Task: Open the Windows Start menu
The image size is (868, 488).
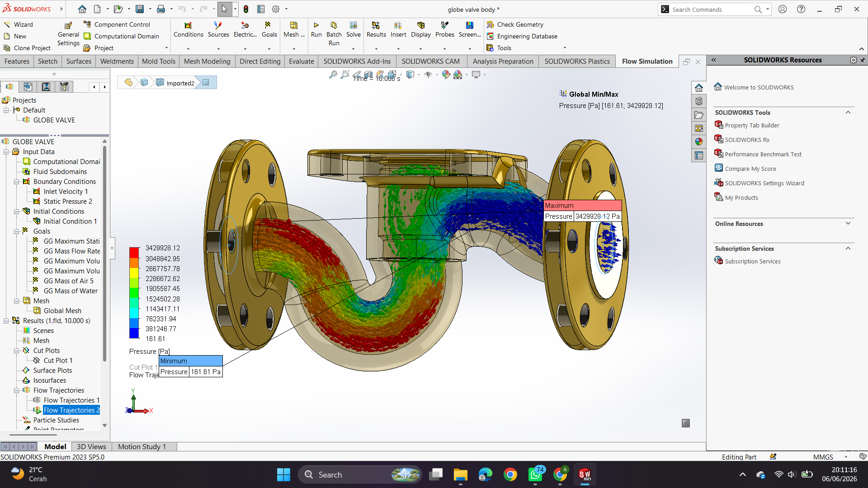Action: click(283, 474)
